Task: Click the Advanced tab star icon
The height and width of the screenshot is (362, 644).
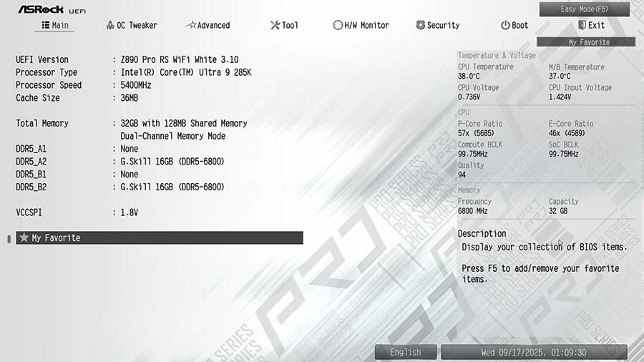Action: (190, 25)
